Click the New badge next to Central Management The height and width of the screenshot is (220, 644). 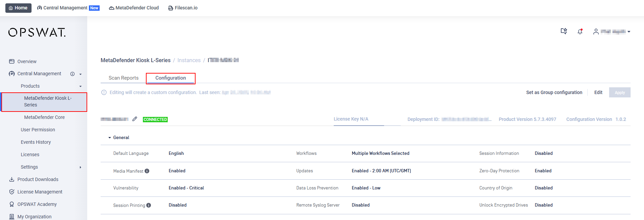[x=94, y=8]
